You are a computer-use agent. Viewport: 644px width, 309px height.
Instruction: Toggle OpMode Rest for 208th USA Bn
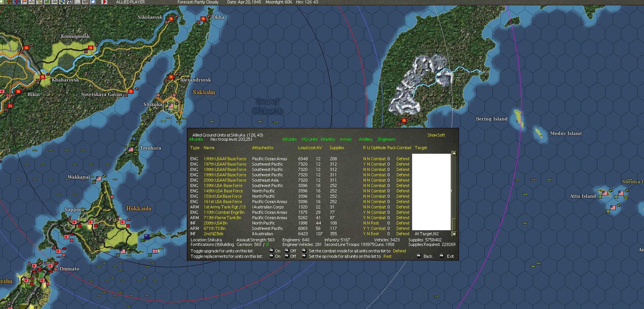pyautogui.click(x=375, y=223)
